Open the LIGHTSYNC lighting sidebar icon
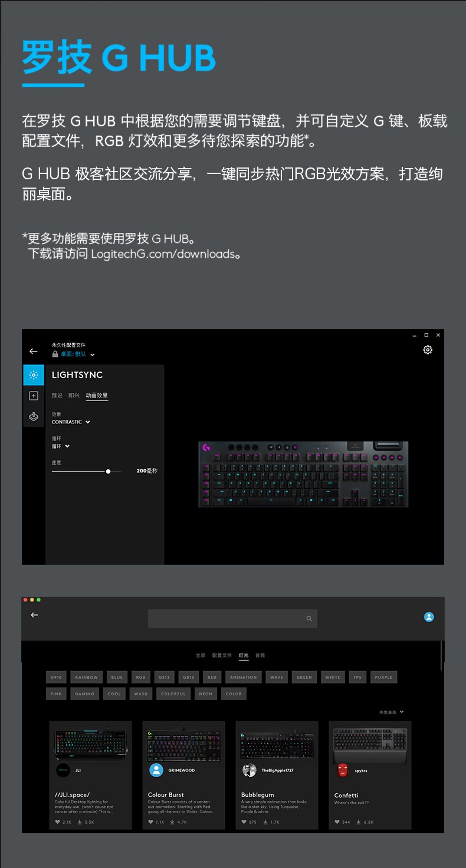 coord(34,375)
